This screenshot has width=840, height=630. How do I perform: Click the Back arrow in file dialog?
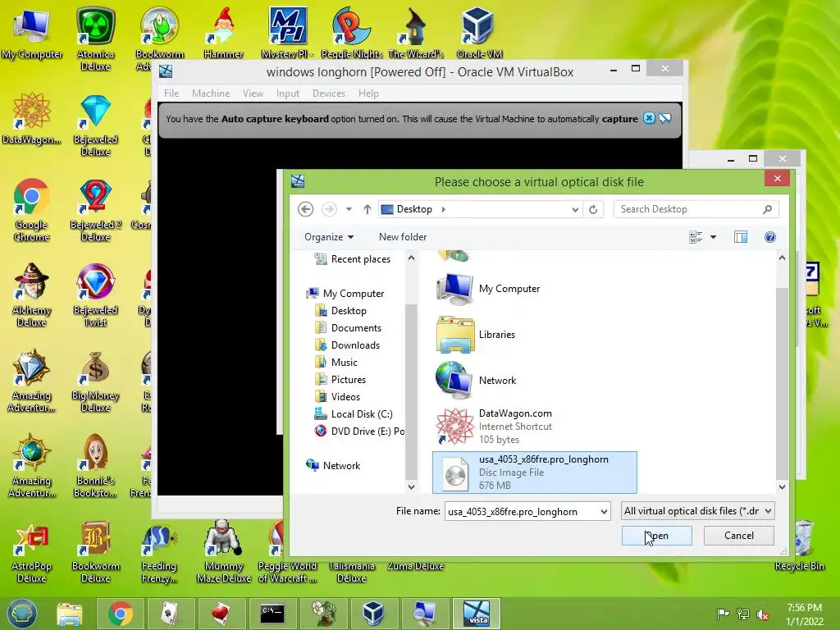pyautogui.click(x=305, y=209)
